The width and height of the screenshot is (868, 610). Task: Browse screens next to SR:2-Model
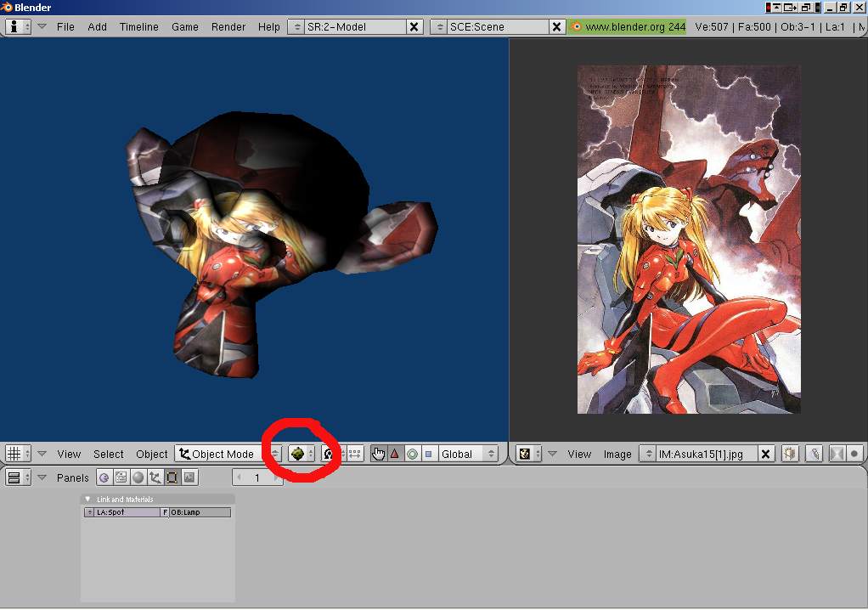pos(296,26)
